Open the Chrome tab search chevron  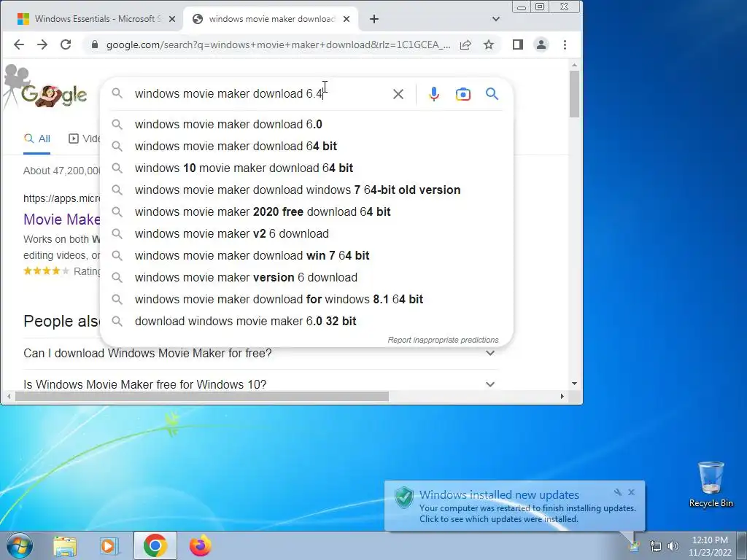[496, 19]
